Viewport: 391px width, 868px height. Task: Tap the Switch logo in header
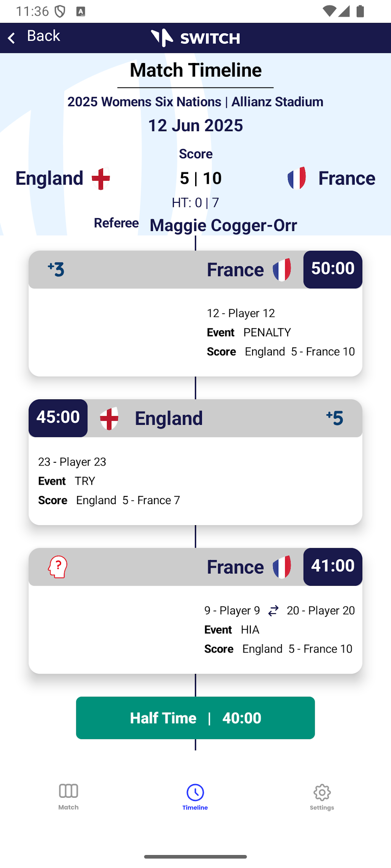pos(195,38)
